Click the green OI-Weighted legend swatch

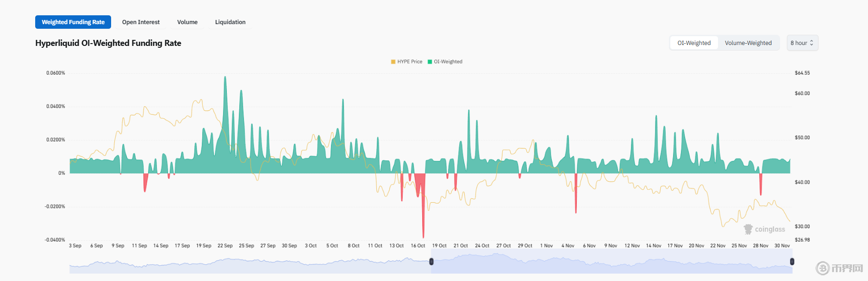[x=430, y=62]
